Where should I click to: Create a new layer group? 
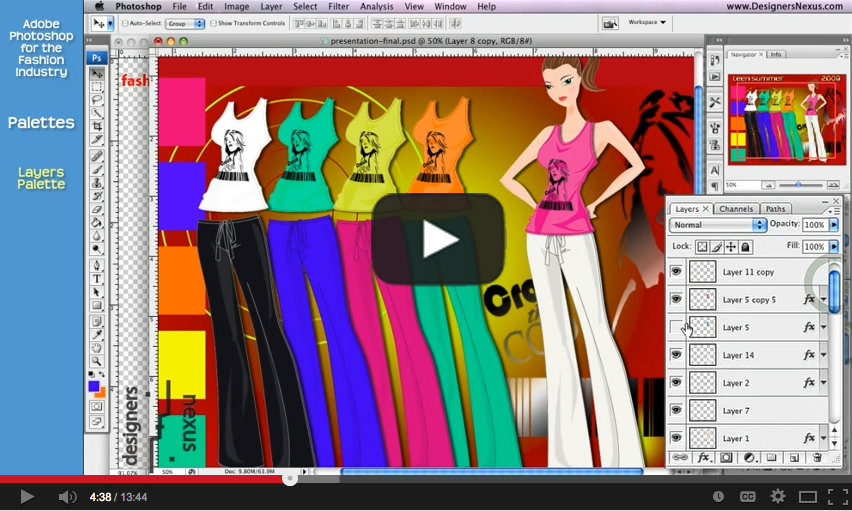[x=772, y=458]
